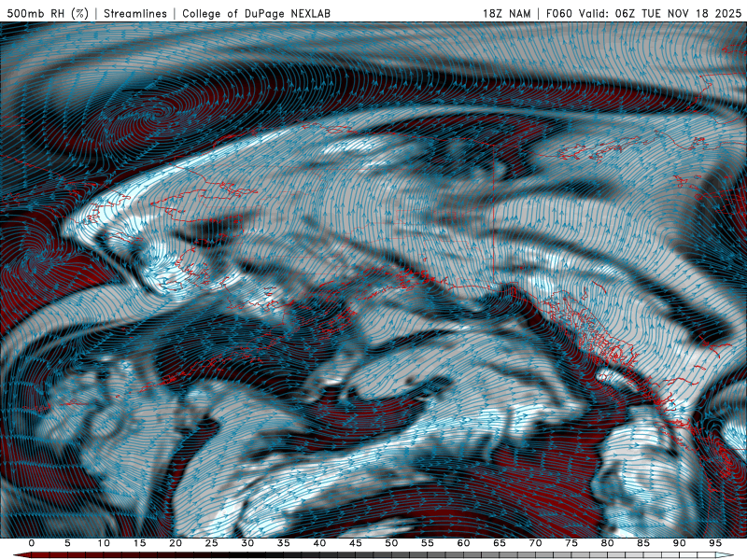The height and width of the screenshot is (560, 747).
Task: Click the 'College of DuPage NEXLAB' text
Action: (256, 13)
